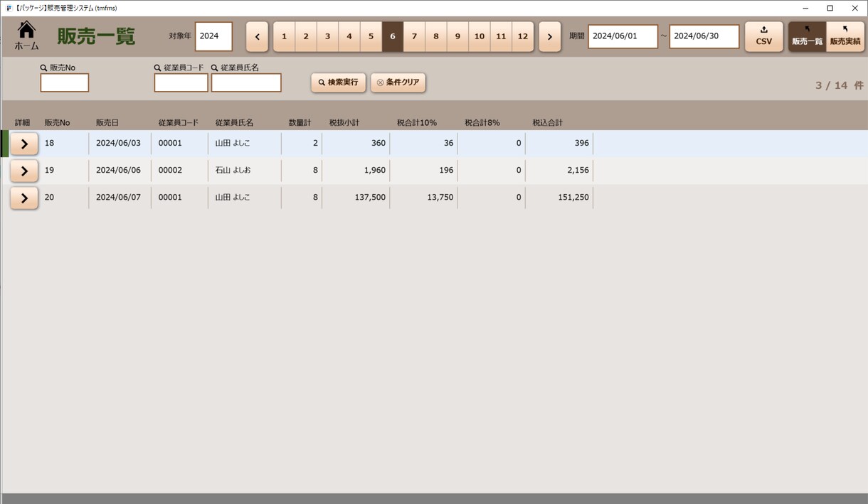Open details for sale No 19
Screen dimensions: 868x504
24,171
